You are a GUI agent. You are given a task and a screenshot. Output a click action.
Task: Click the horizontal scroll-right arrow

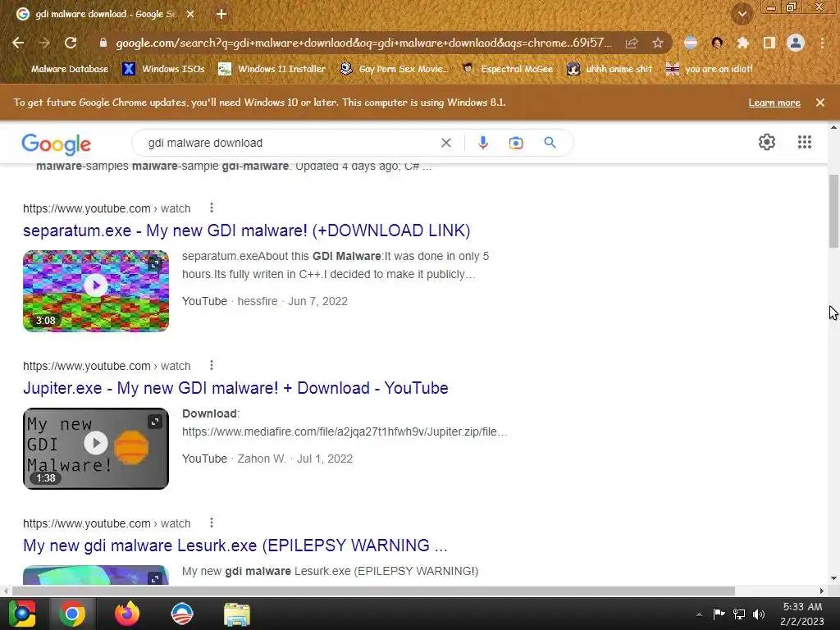pos(822,591)
